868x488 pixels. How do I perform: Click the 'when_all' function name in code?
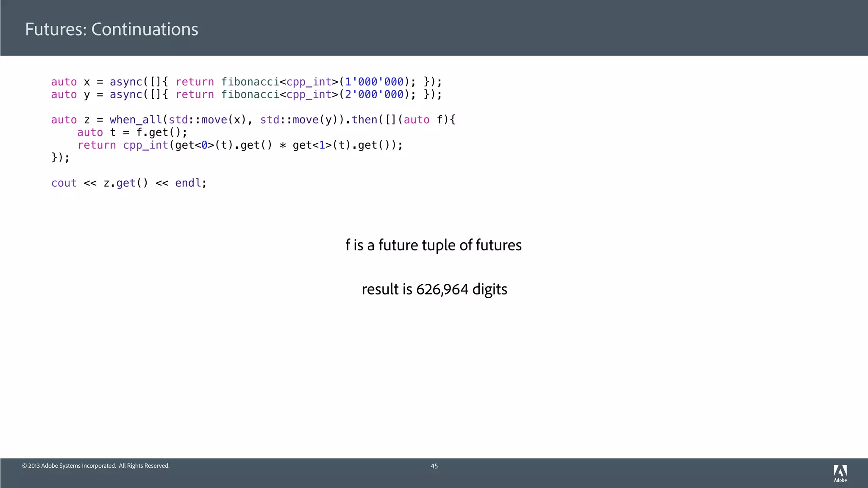coord(136,120)
